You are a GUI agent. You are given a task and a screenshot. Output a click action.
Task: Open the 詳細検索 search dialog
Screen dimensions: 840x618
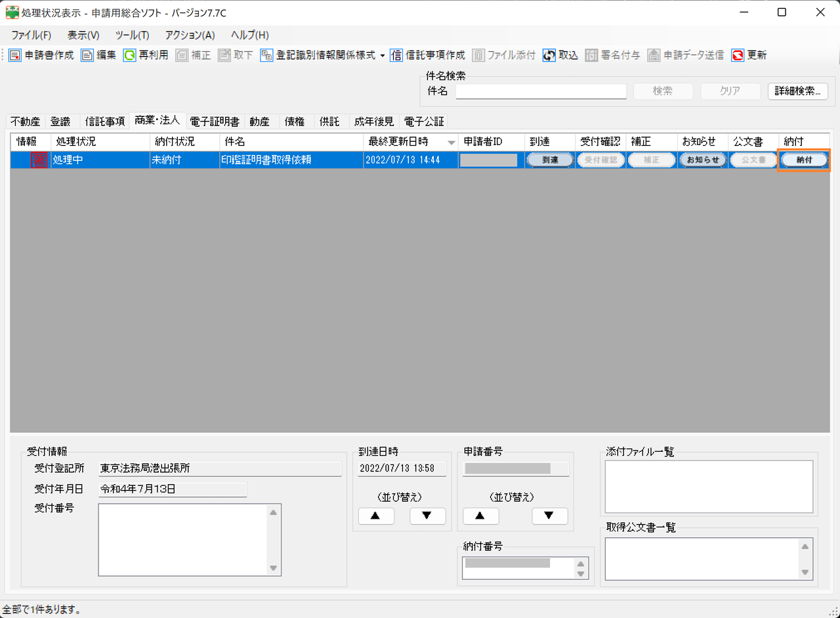tap(797, 91)
